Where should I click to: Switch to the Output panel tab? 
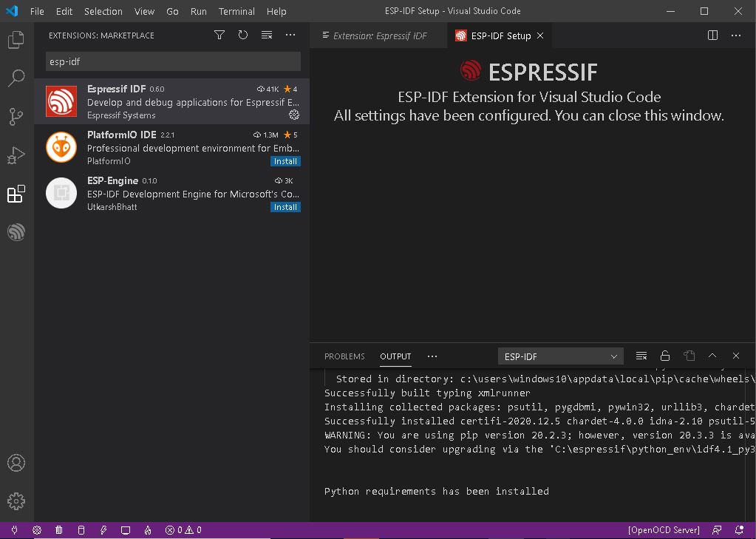click(x=395, y=356)
